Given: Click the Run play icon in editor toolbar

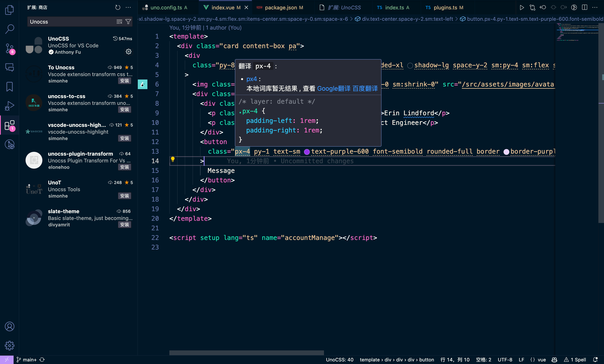Looking at the screenshot, I should pyautogui.click(x=522, y=7).
